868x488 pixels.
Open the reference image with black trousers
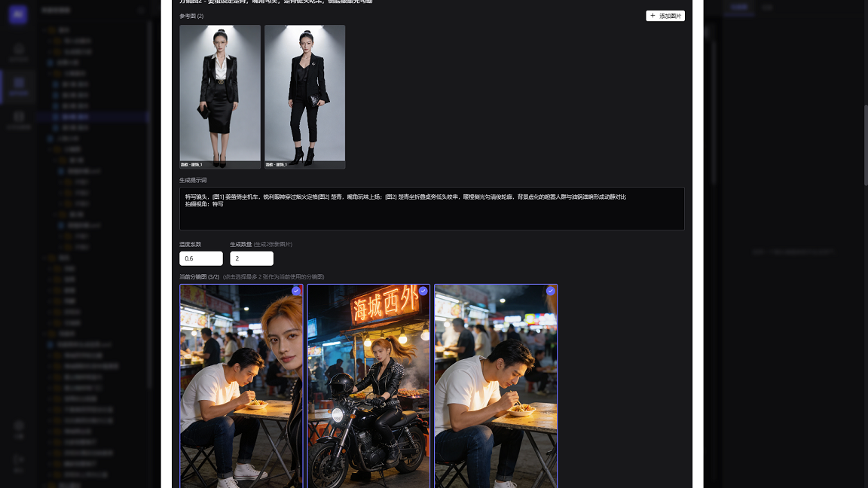pyautogui.click(x=305, y=97)
